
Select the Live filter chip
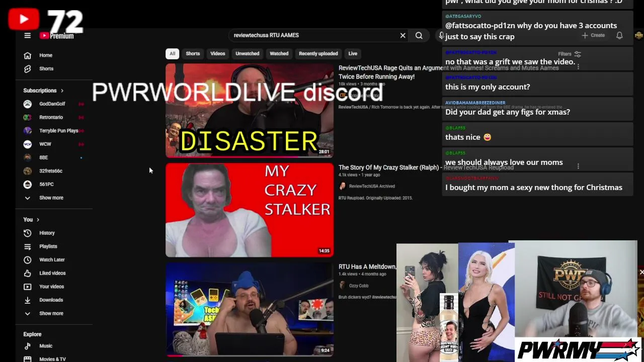[x=353, y=53]
